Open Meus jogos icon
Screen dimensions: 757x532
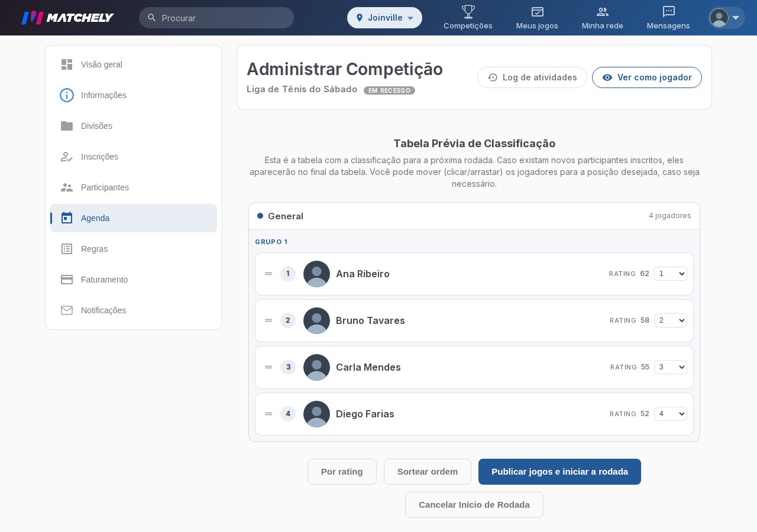click(537, 12)
